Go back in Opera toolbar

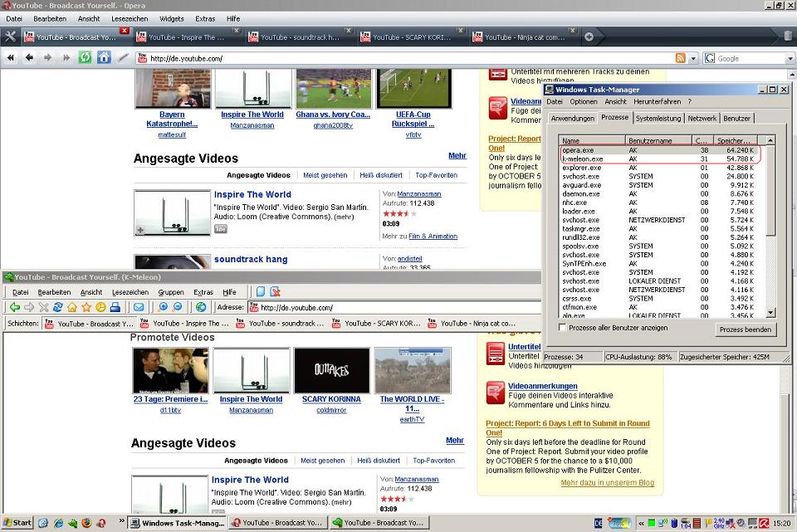[29, 58]
